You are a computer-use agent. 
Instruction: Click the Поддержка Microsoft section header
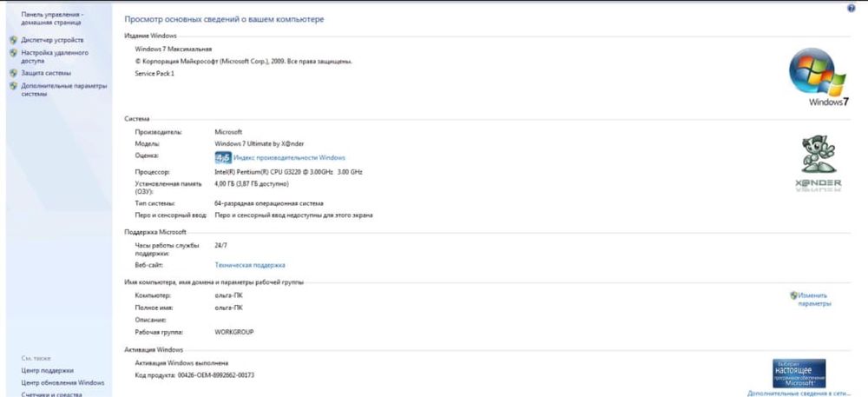click(155, 232)
